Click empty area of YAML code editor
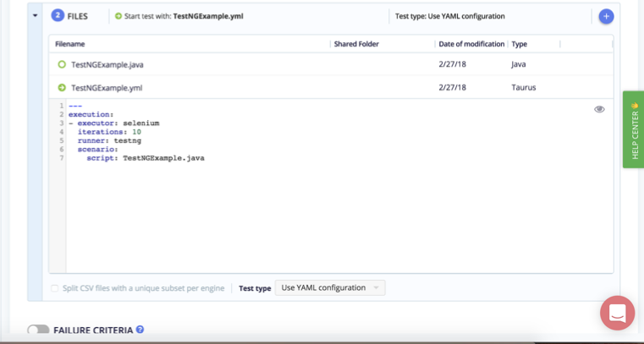644x344 pixels. tap(339, 217)
